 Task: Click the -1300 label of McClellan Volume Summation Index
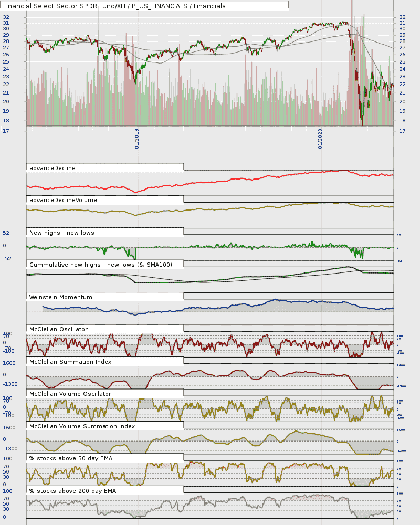[10, 449]
